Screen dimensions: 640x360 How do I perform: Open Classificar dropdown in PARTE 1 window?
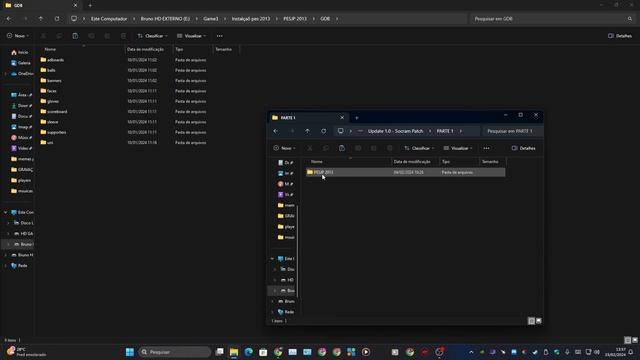[x=419, y=148]
